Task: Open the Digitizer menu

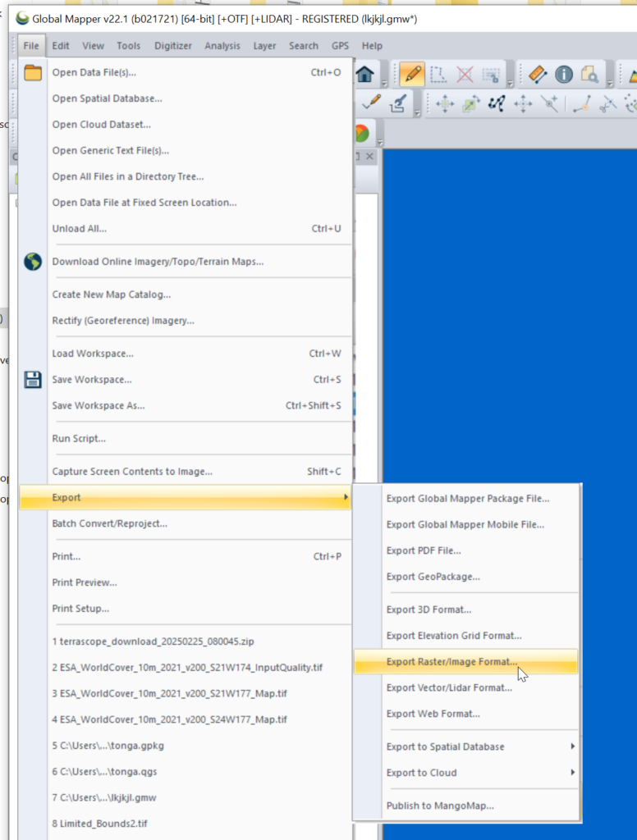Action: coord(173,46)
